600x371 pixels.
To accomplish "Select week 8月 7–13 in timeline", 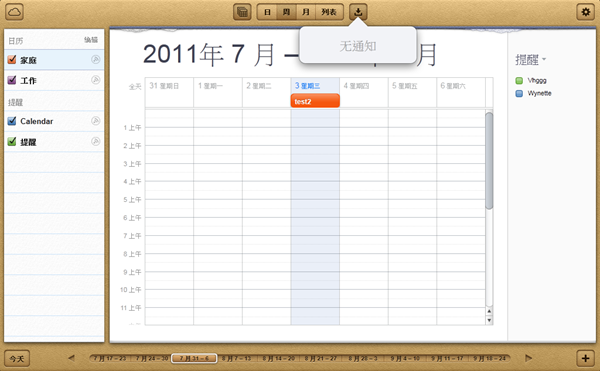I will tap(236, 358).
